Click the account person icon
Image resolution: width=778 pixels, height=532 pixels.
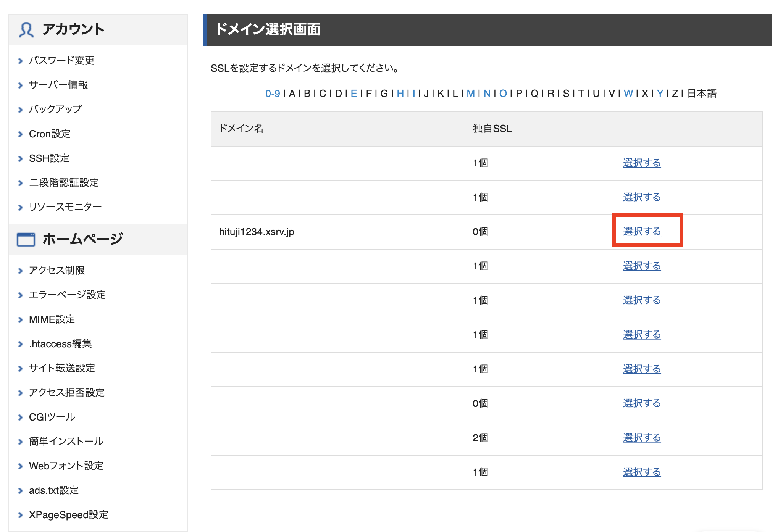tap(26, 29)
